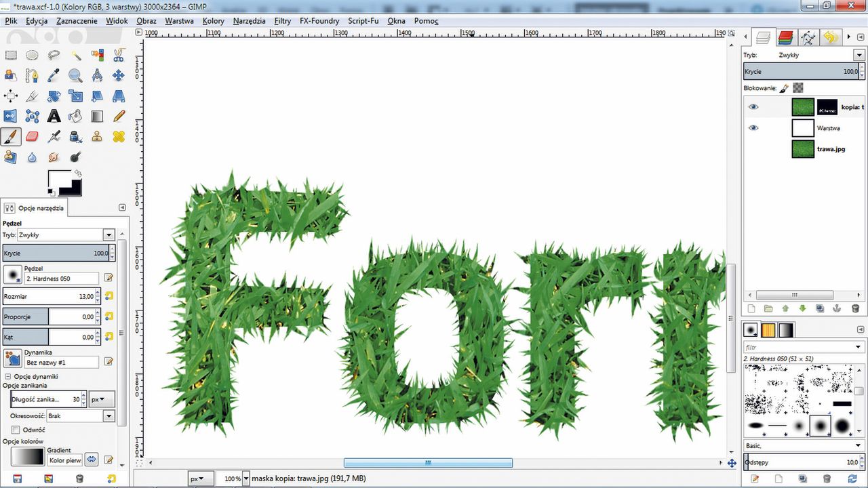Select the Measure compass tool
The height and width of the screenshot is (488, 868).
[97, 76]
